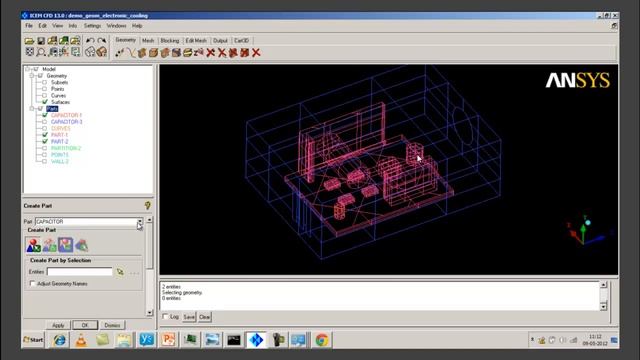Click the Create Part by Selection icon
Screen dimensions: 640x360
(33, 245)
